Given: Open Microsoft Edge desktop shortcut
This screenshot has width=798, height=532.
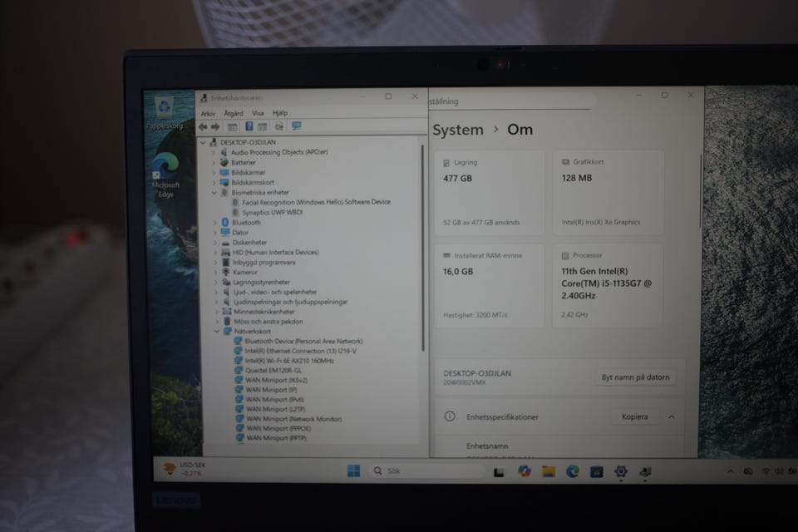Looking at the screenshot, I should (165, 175).
